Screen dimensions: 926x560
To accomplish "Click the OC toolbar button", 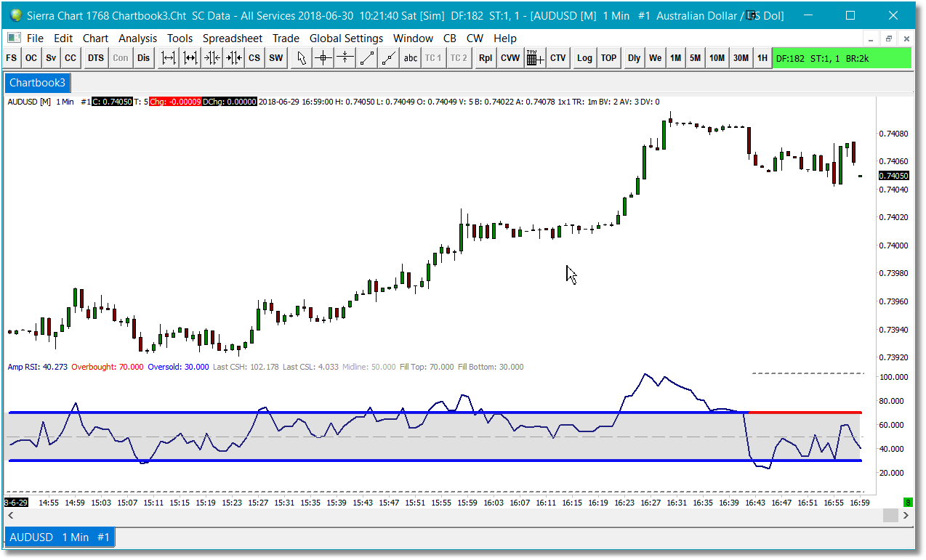I will coord(31,58).
